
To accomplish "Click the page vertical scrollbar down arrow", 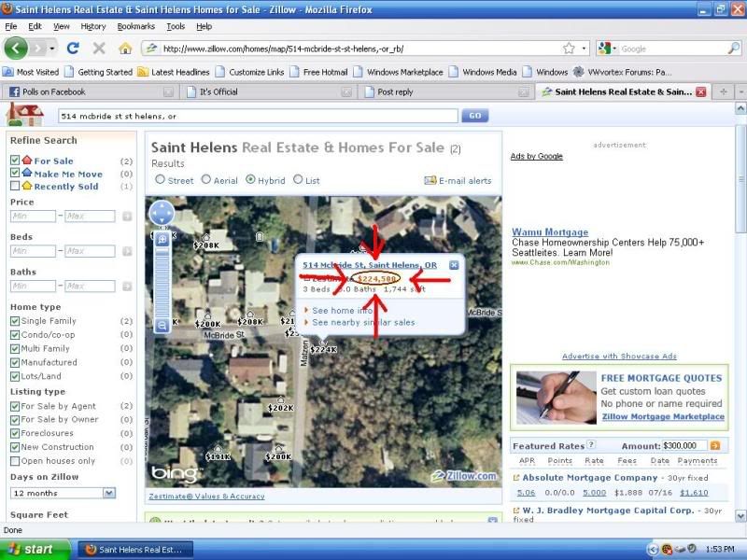I will [740, 516].
